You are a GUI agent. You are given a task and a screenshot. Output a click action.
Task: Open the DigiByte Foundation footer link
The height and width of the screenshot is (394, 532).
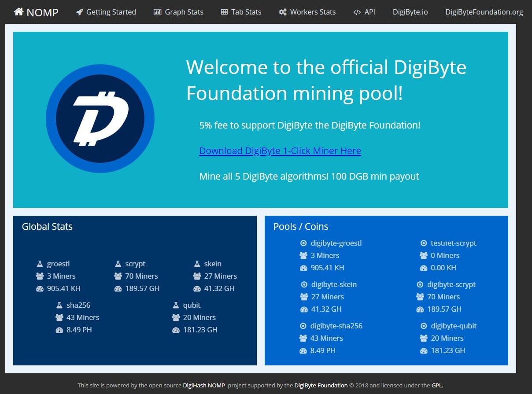pos(321,385)
